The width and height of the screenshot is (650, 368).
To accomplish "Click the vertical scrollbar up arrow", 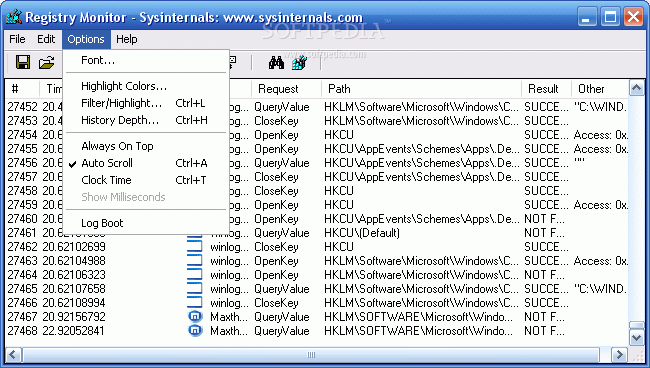I will (636, 87).
